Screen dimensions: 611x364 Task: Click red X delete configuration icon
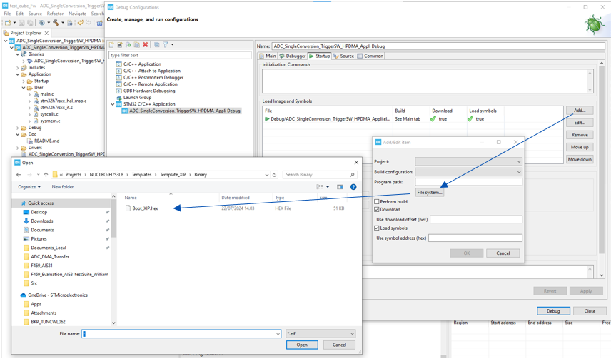point(146,45)
